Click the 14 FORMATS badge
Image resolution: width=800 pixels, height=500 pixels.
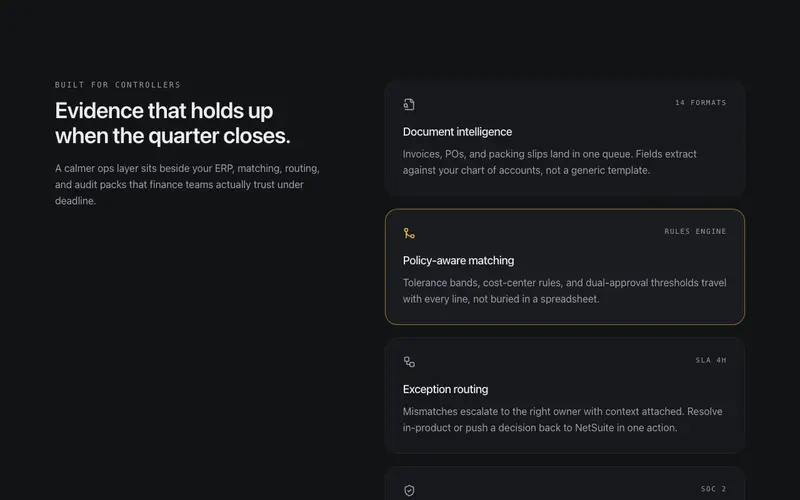point(701,103)
